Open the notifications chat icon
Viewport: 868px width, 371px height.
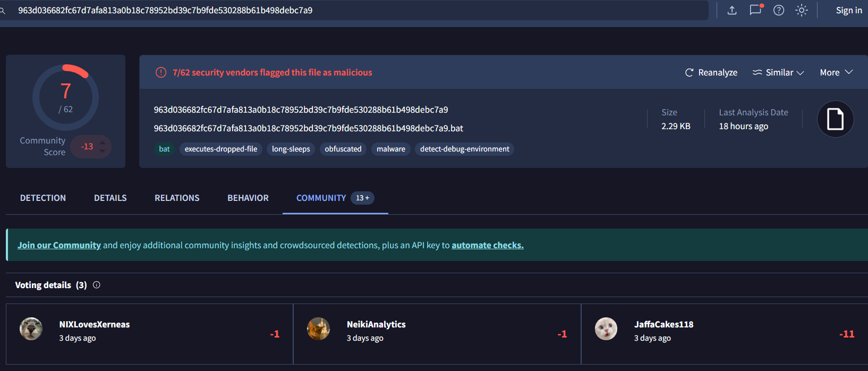click(x=755, y=10)
